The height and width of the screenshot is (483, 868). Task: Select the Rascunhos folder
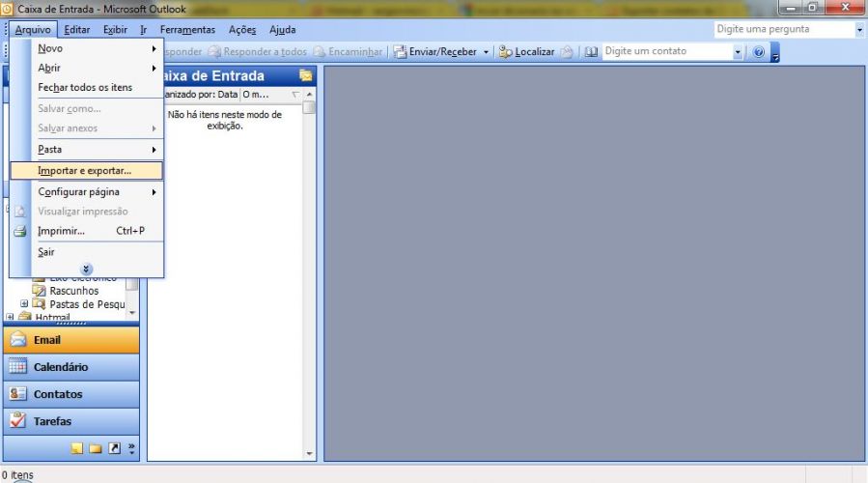click(74, 291)
